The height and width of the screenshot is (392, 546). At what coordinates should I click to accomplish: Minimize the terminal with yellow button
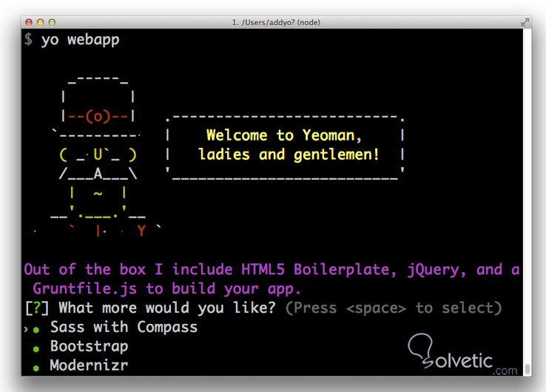coord(41,22)
